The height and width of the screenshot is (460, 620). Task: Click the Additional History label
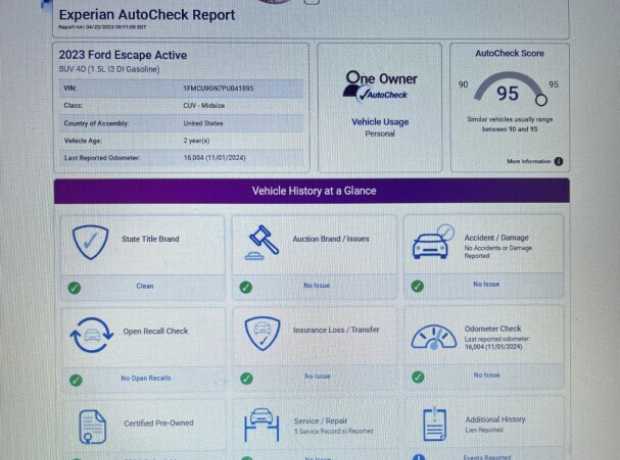[495, 419]
